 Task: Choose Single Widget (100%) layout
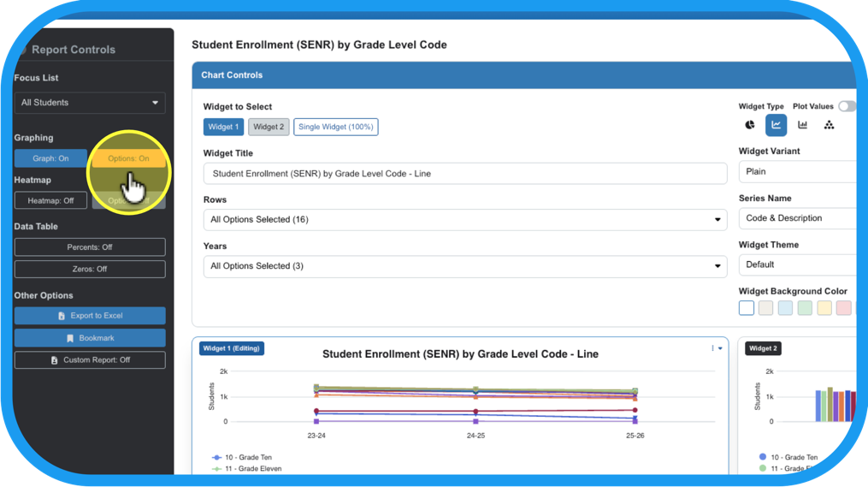(335, 127)
